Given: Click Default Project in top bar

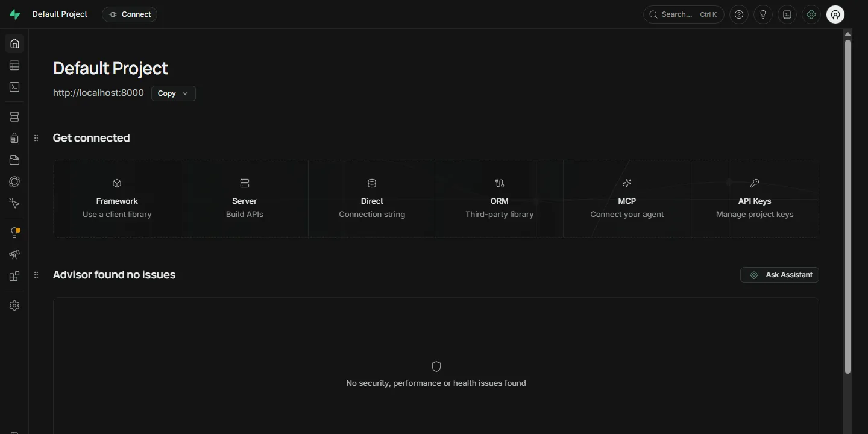Looking at the screenshot, I should coord(60,14).
